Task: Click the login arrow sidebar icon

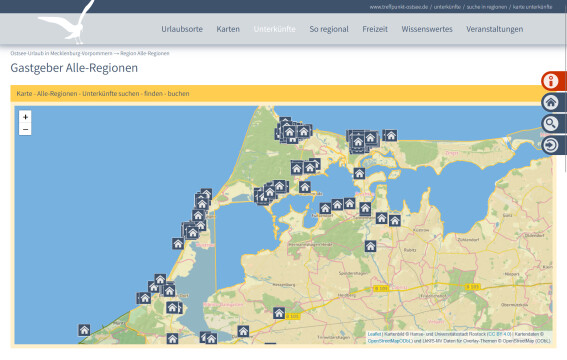Action: (x=551, y=145)
